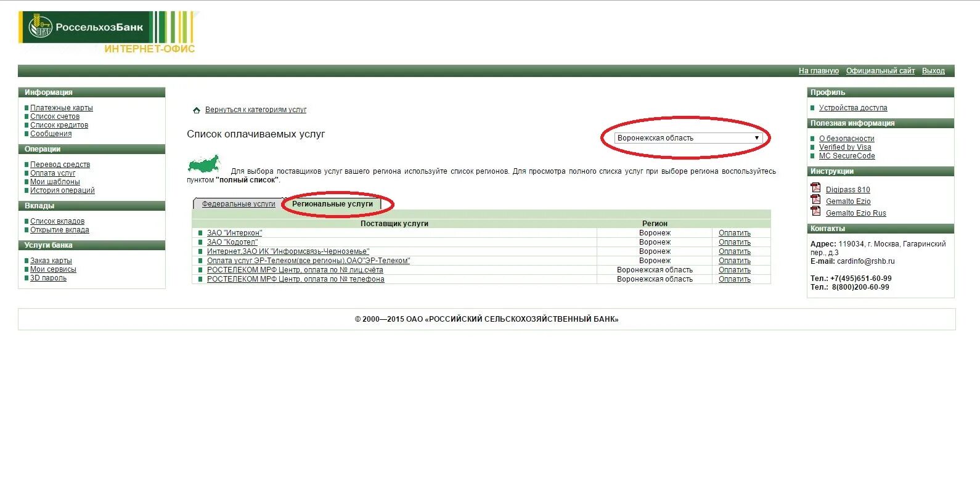The width and height of the screenshot is (980, 493).
Task: Click email cardinfo@rshb.ru in contacts
Action: pyautogui.click(x=865, y=261)
